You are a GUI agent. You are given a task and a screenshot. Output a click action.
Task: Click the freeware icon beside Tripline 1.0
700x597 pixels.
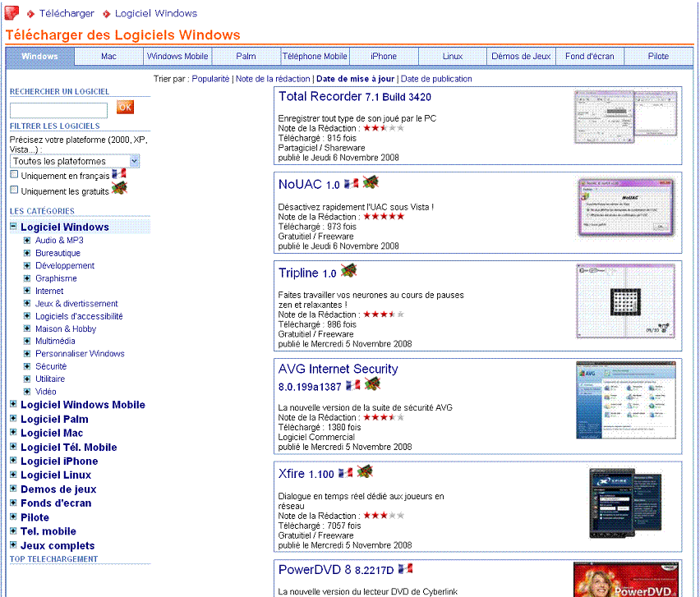click(x=348, y=270)
